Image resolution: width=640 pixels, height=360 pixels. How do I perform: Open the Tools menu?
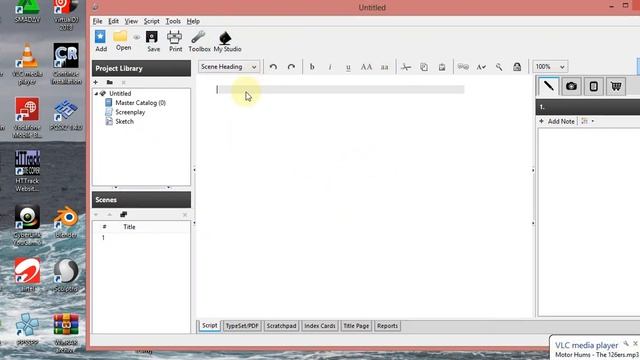point(173,21)
